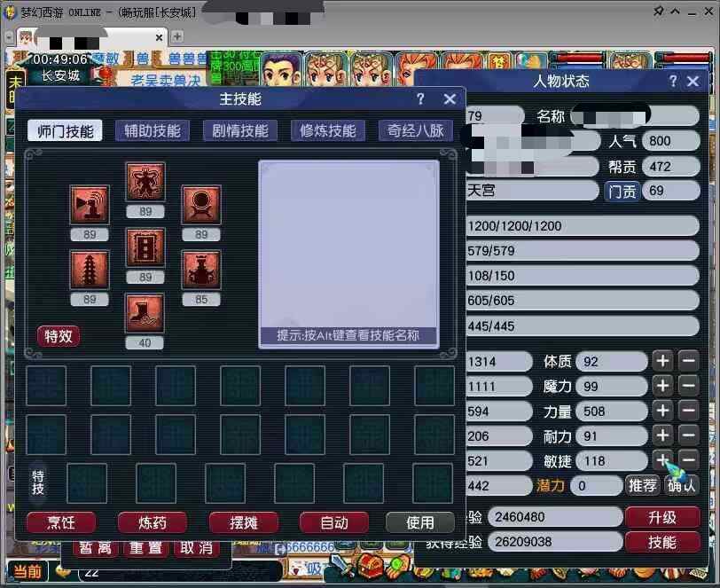Screen dimensions: 720x588
Task: Collapse window using the up-arrow title icon
Action: pos(675,11)
